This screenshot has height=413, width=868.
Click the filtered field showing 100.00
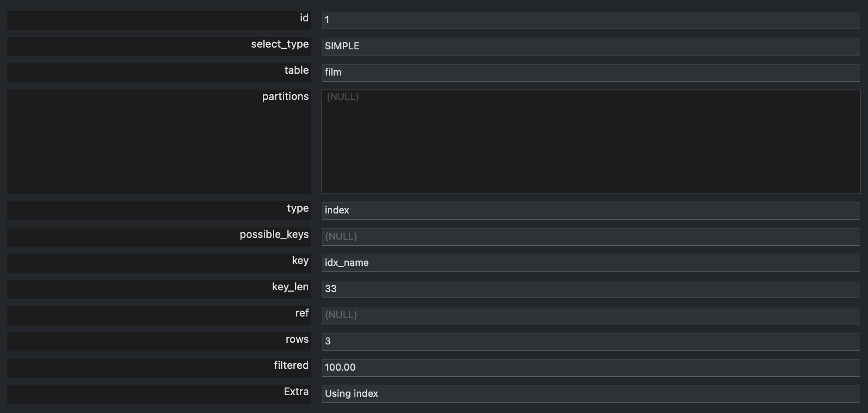[590, 368]
